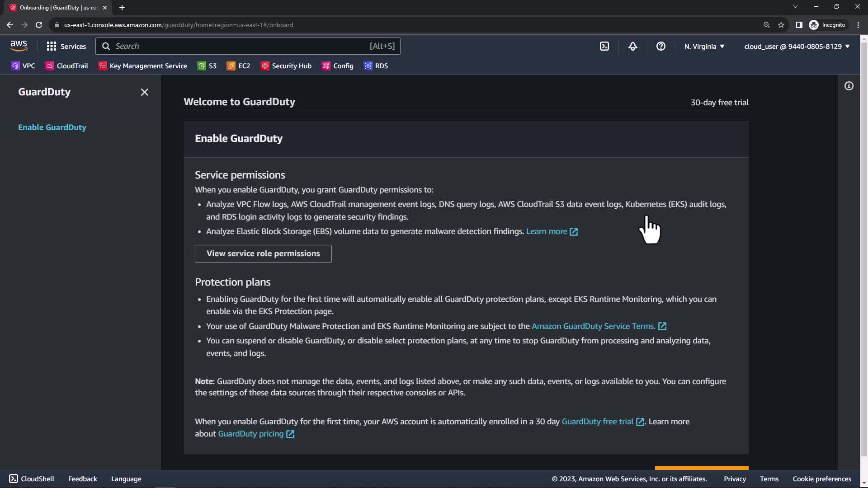Open S3 favorite shortcut
Screen dimensions: 868x488
[x=207, y=66]
